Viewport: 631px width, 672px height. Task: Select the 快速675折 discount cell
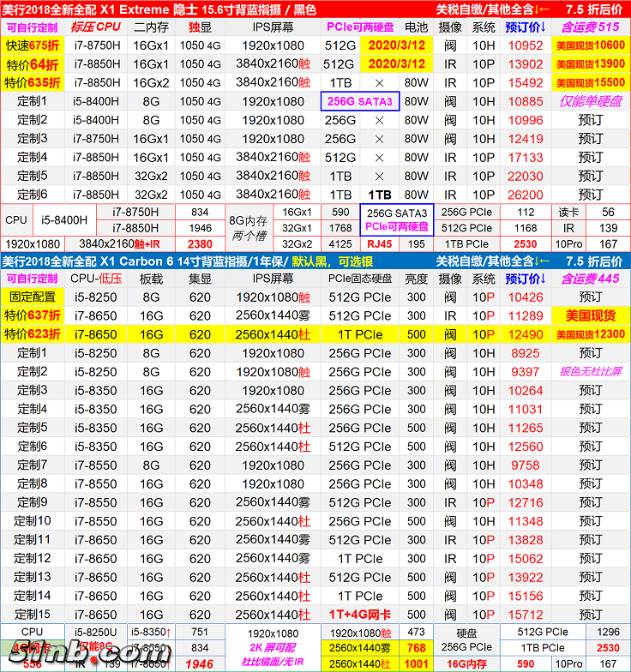(32, 45)
